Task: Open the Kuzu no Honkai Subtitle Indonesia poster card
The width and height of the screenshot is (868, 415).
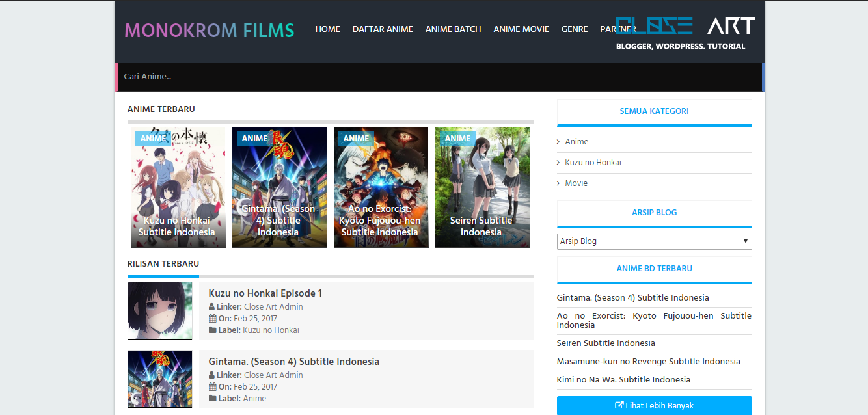Action: tap(178, 187)
